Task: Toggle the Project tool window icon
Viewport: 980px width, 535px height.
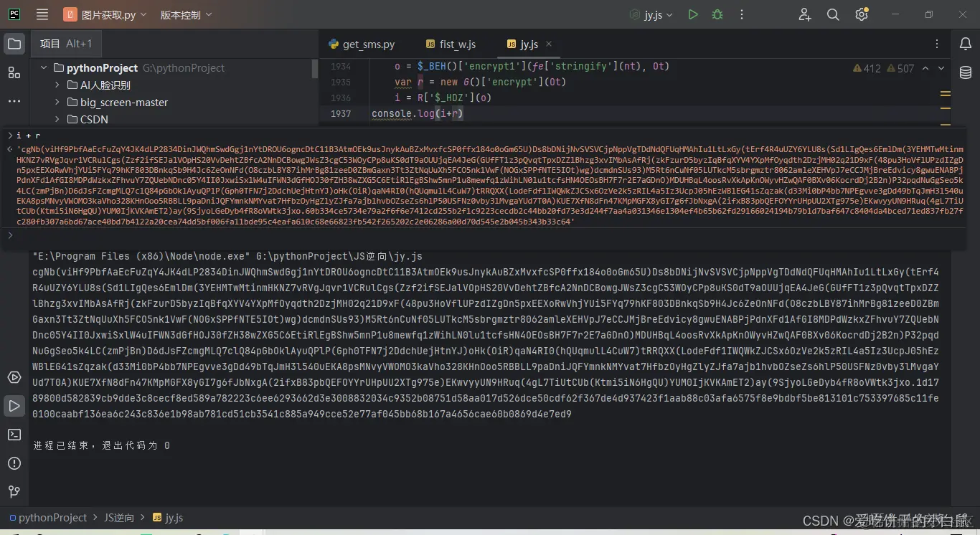Action: pyautogui.click(x=14, y=44)
